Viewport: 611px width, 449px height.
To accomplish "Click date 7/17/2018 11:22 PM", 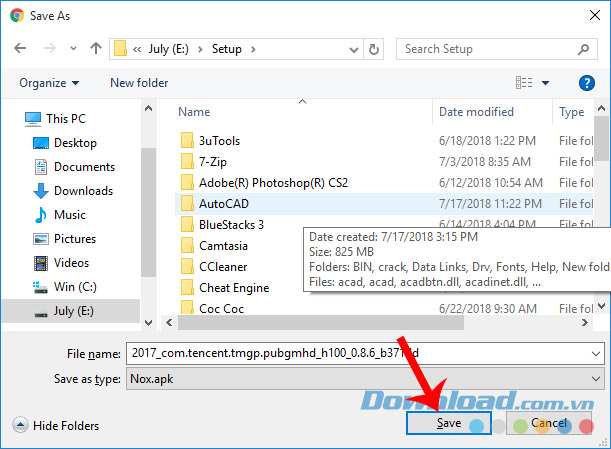I will (x=490, y=204).
